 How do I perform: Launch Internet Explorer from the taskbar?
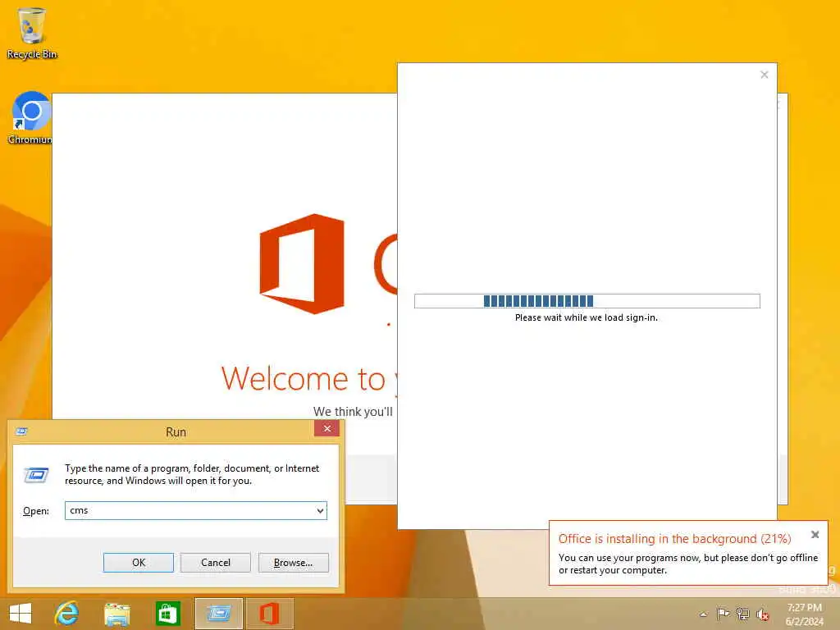(x=66, y=614)
